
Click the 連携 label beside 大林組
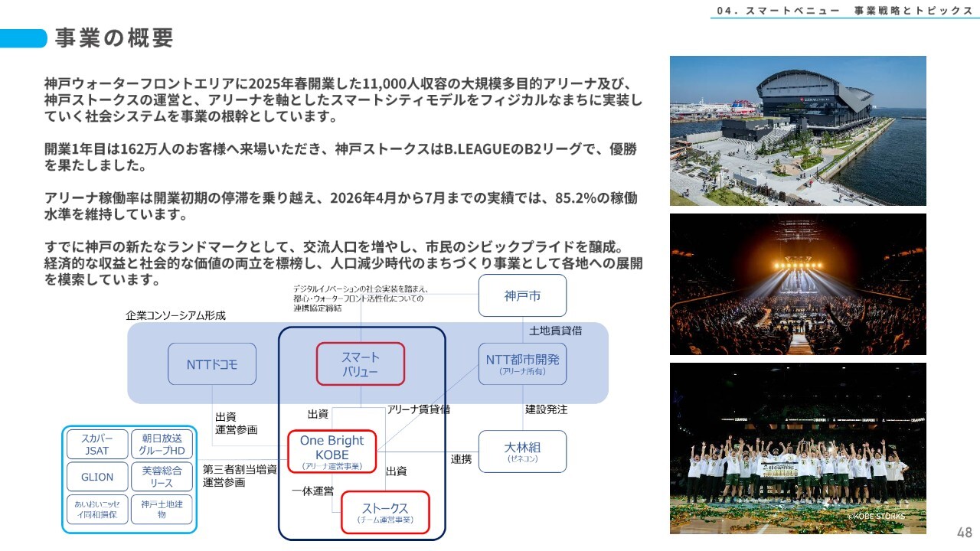pyautogui.click(x=461, y=459)
